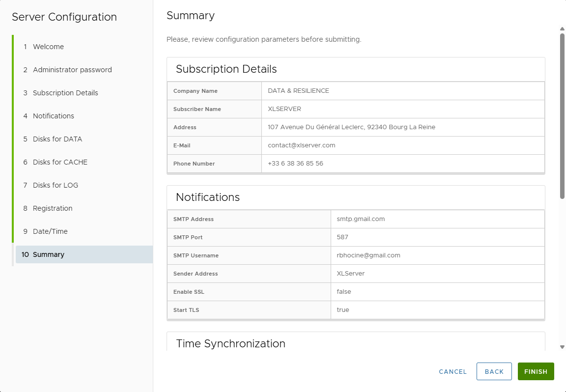The image size is (566, 392).
Task: Select the Disks for LOG step
Action: 54,185
